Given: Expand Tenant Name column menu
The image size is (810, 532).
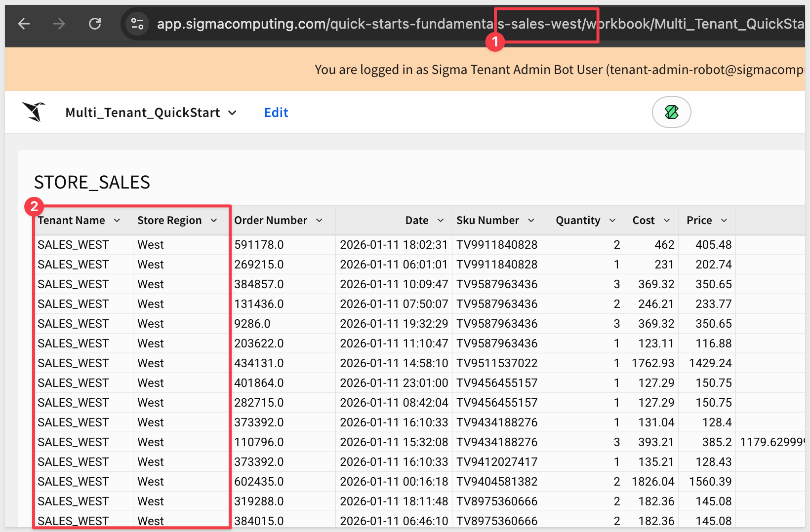Looking at the screenshot, I should click(x=117, y=221).
